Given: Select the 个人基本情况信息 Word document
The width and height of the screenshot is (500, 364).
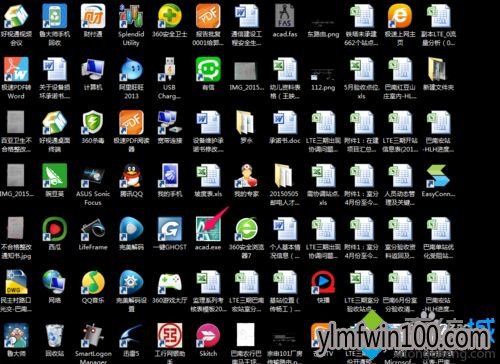Looking at the screenshot, I should (285, 238).
